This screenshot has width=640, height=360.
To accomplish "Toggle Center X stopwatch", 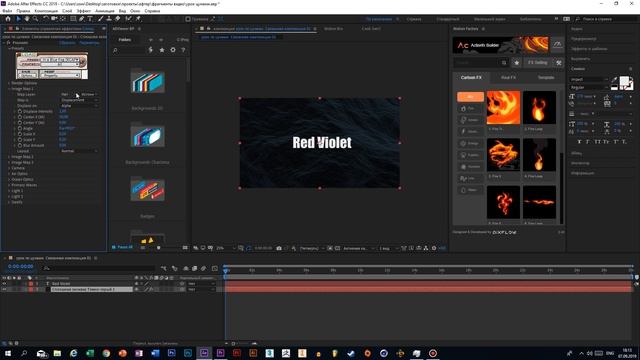I will [x=20, y=117].
